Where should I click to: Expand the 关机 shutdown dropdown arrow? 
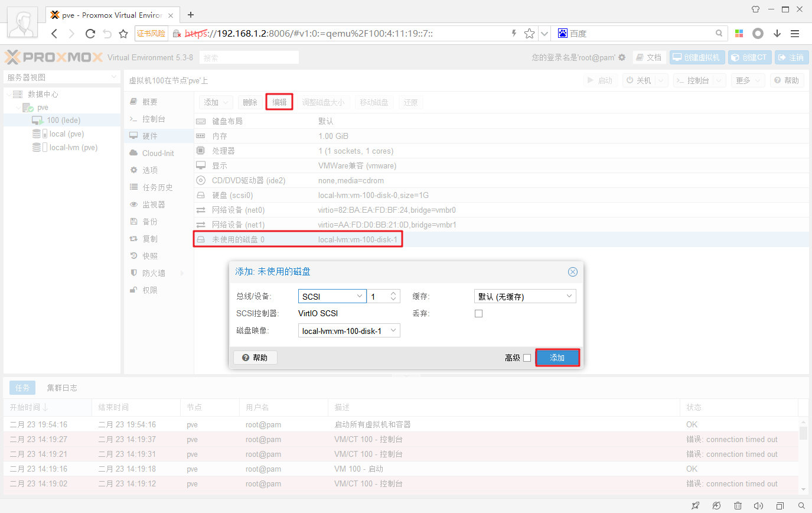pos(661,80)
